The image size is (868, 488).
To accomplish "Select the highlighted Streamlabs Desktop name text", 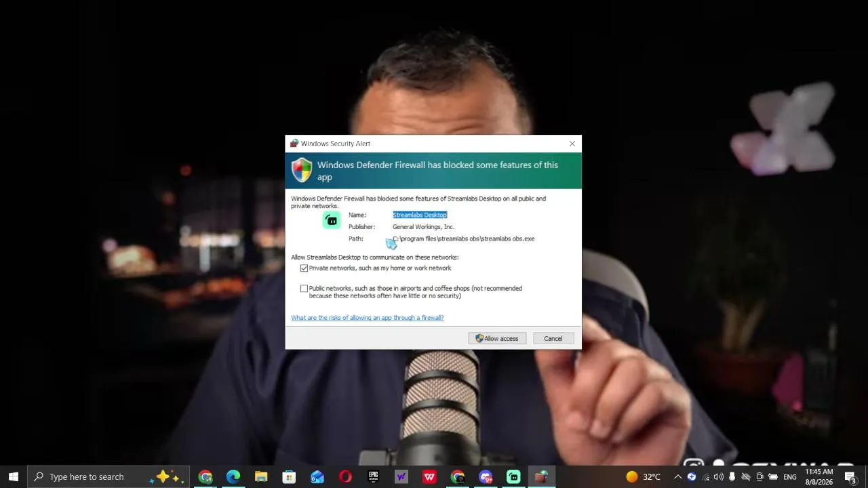I will pyautogui.click(x=420, y=215).
